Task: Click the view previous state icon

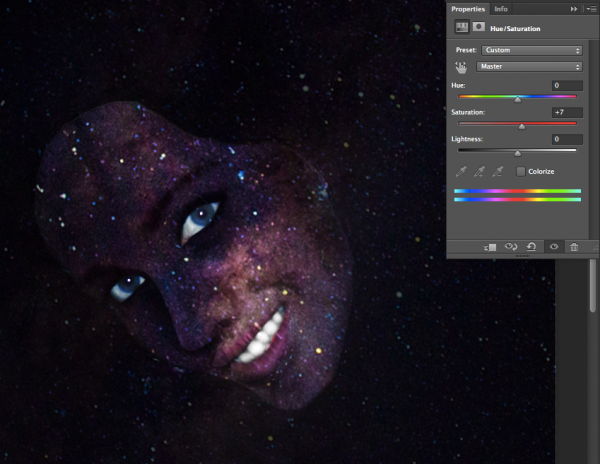Action: click(x=510, y=246)
